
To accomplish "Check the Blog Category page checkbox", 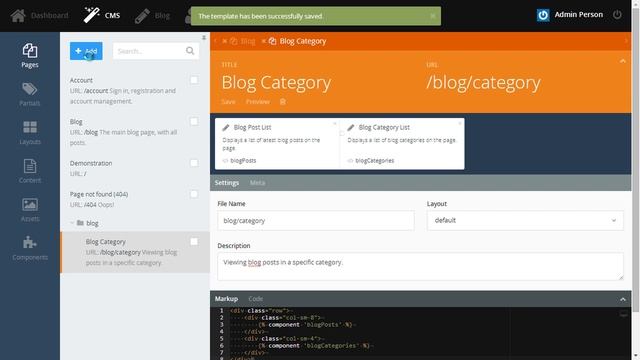I will (194, 242).
